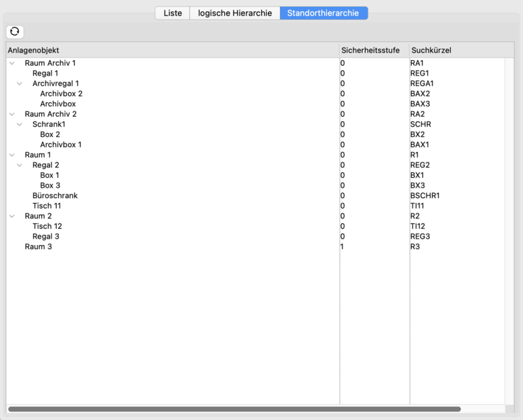
Task: Select the Regal 3 row
Action: click(x=46, y=237)
